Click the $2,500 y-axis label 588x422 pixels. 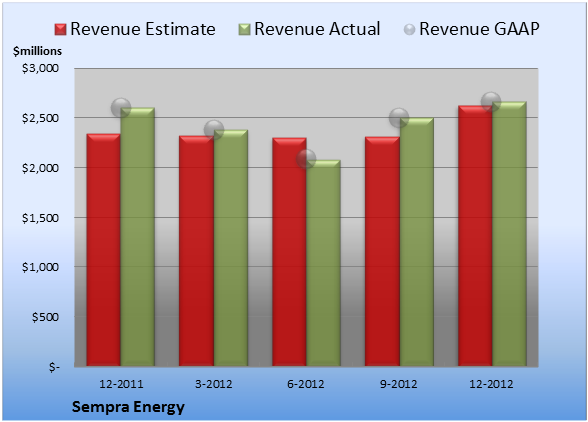(x=40, y=118)
